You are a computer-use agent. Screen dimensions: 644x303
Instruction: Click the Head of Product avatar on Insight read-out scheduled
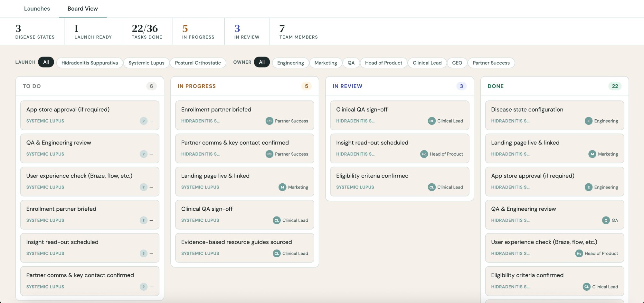(424, 154)
